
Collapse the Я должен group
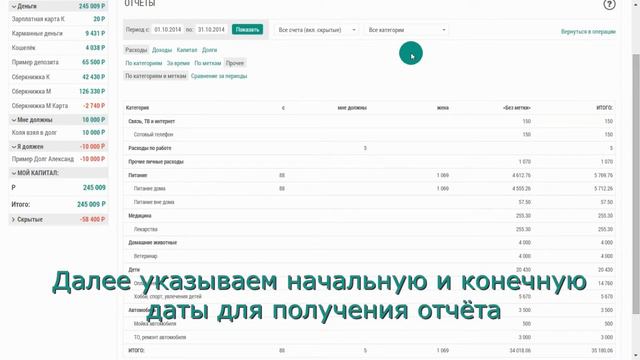58,146
